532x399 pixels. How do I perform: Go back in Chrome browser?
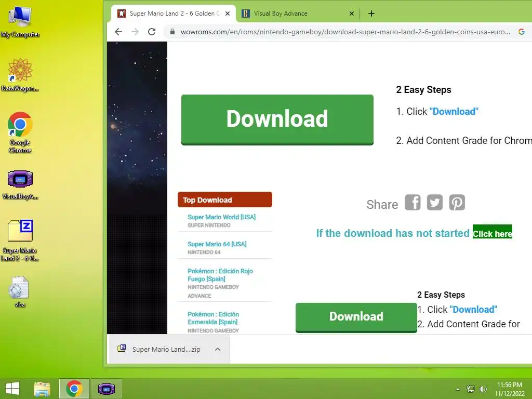(x=118, y=32)
